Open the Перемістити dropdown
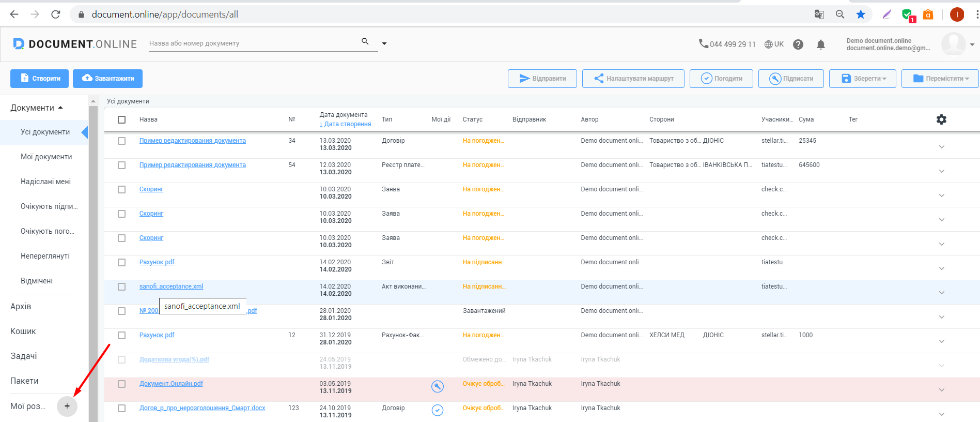980x422 pixels. [940, 79]
